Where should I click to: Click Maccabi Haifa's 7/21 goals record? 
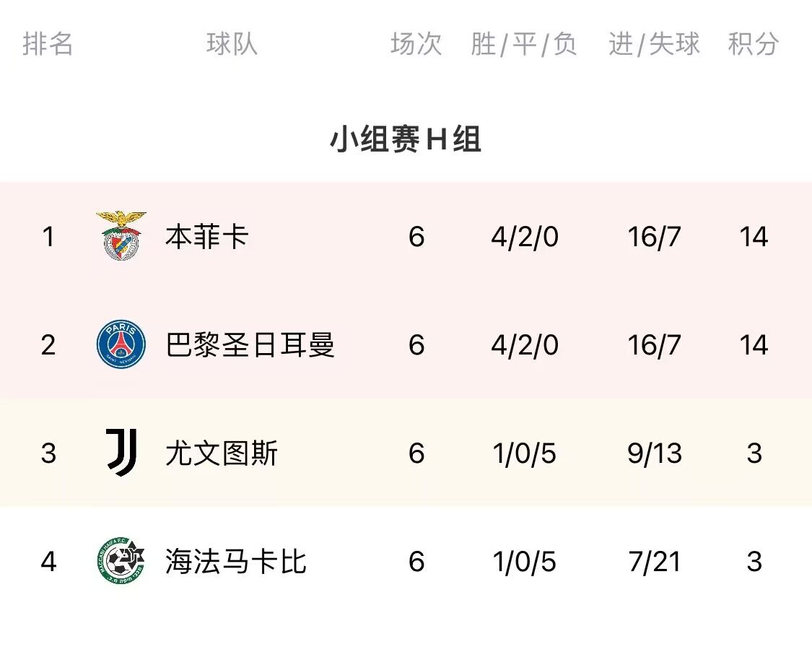pos(655,561)
